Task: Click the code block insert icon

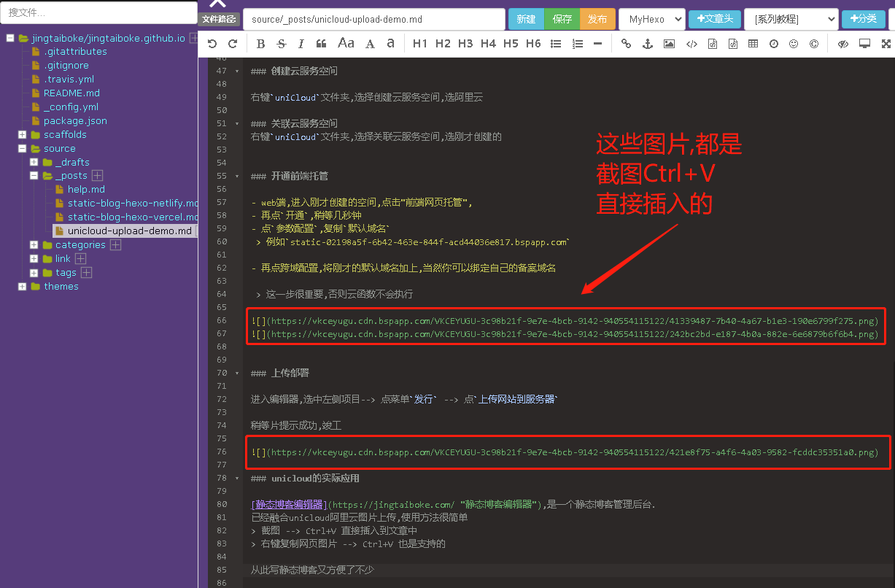Action: pyautogui.click(x=691, y=44)
